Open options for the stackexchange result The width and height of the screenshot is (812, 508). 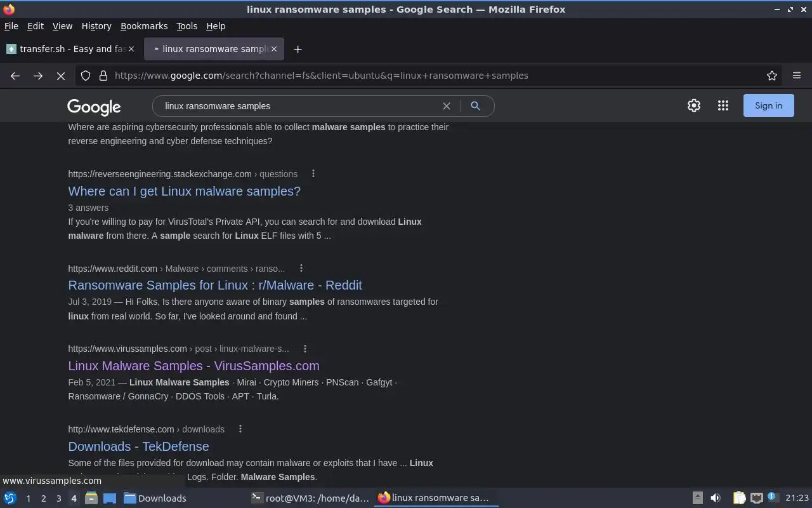tap(313, 173)
